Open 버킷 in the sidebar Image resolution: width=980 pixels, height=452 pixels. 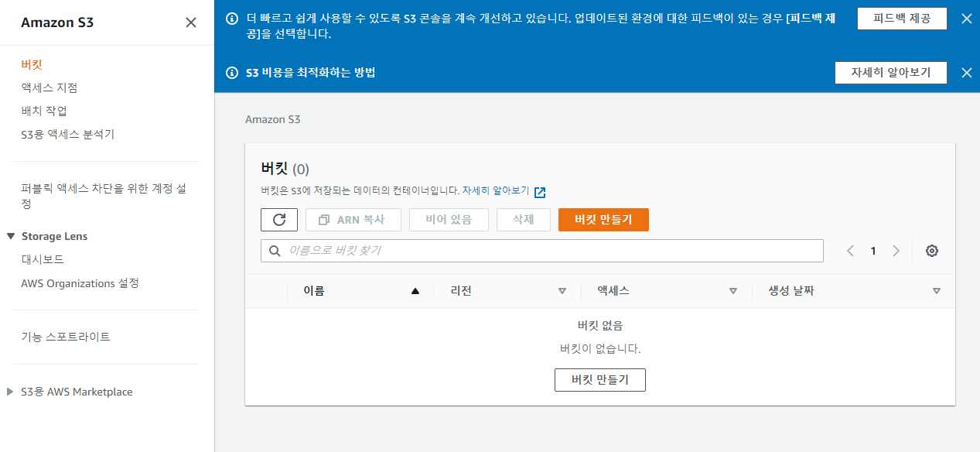32,64
